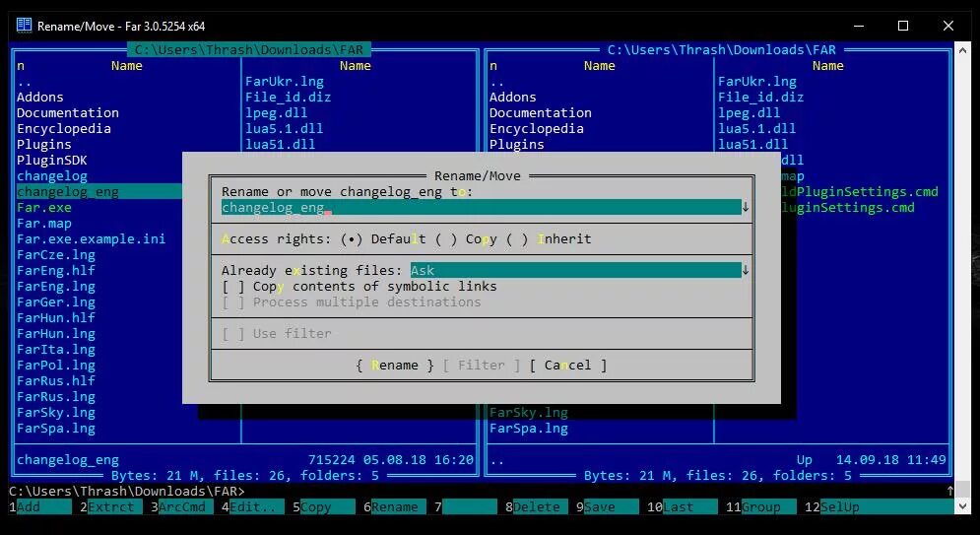Select FarRus.hlf in left panel
Image resolution: width=980 pixels, height=535 pixels.
pos(55,380)
